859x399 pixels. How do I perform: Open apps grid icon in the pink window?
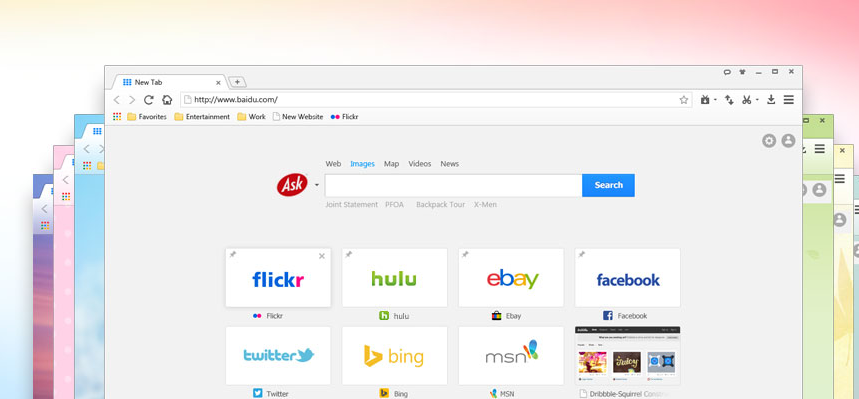66,196
